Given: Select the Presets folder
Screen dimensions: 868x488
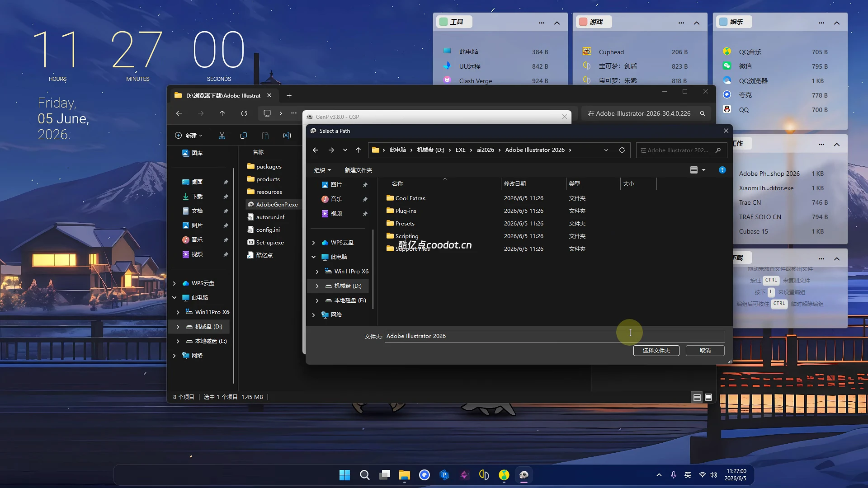Looking at the screenshot, I should click(x=400, y=223).
